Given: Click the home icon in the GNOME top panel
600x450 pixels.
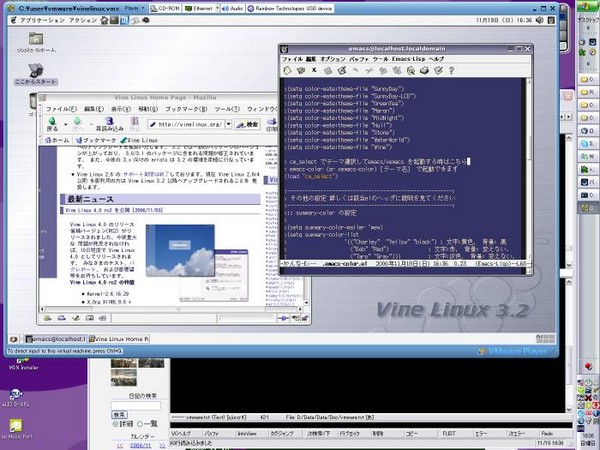Looking at the screenshot, I should click(x=104, y=20).
